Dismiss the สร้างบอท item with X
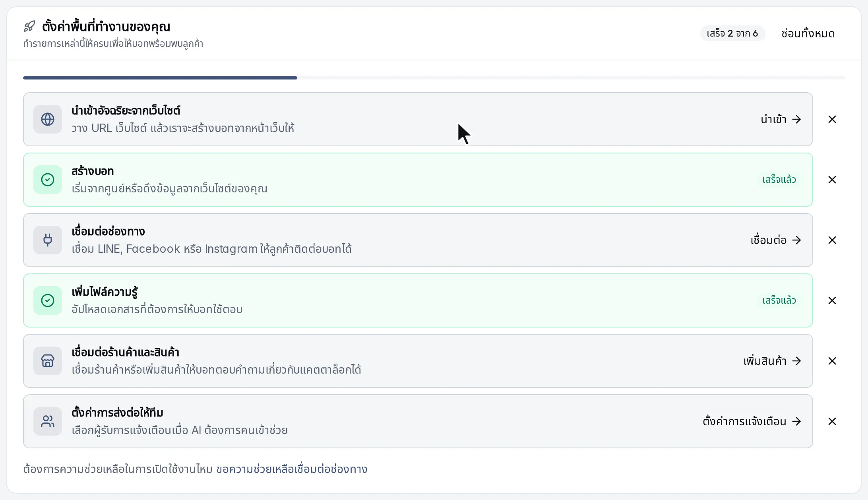Viewport: 868px width, 500px height. pyautogui.click(x=832, y=180)
